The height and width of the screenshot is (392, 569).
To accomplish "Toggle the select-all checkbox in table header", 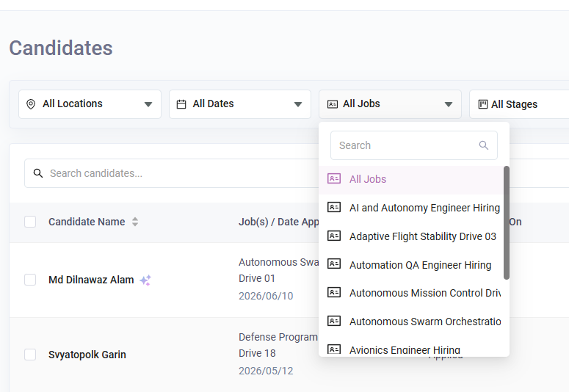I will point(30,222).
